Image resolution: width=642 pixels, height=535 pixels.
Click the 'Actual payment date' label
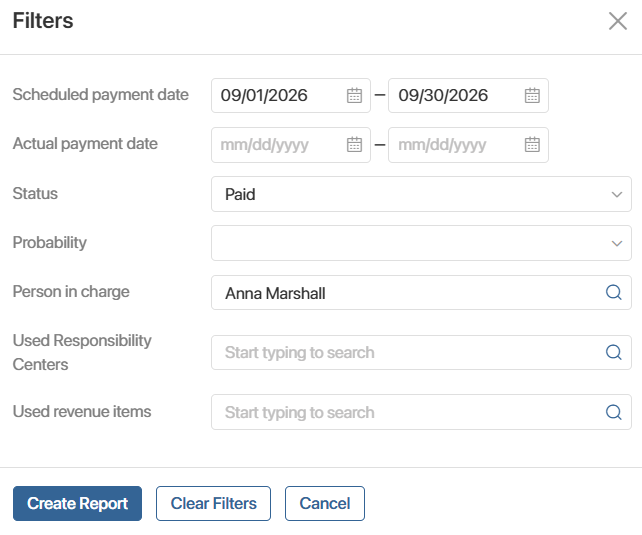[x=85, y=144]
